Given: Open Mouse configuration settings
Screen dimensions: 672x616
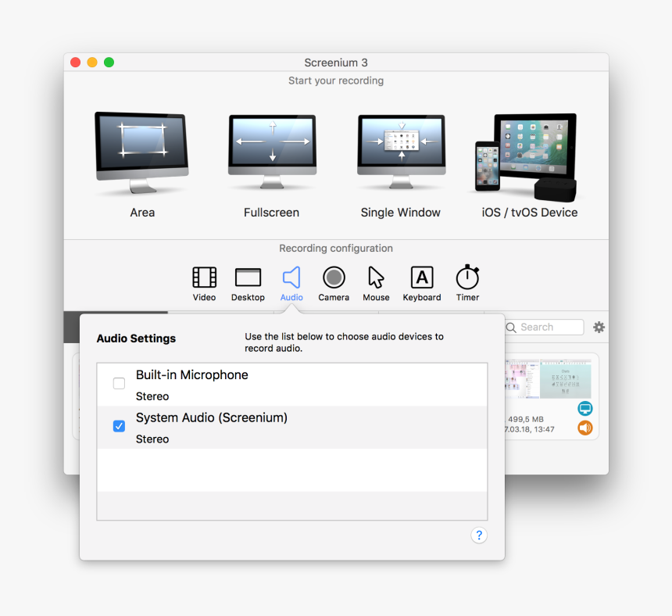Looking at the screenshot, I should pyautogui.click(x=376, y=284).
